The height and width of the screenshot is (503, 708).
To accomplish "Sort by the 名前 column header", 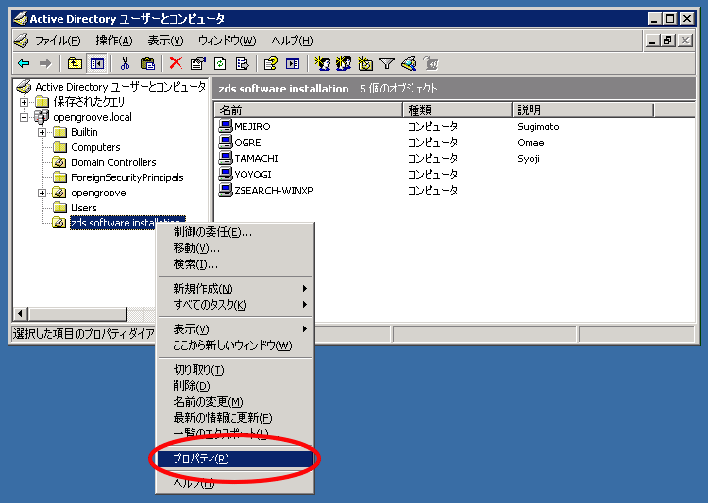I will [x=308, y=110].
